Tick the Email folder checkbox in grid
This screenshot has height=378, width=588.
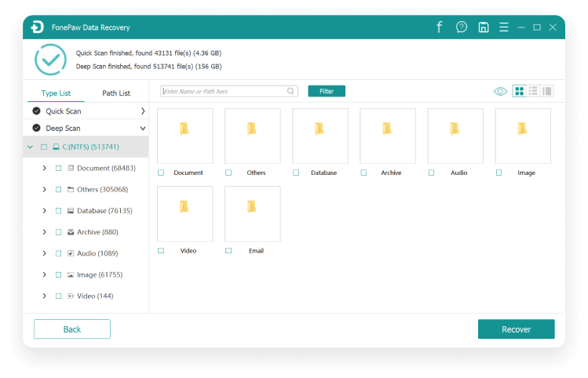click(x=228, y=251)
